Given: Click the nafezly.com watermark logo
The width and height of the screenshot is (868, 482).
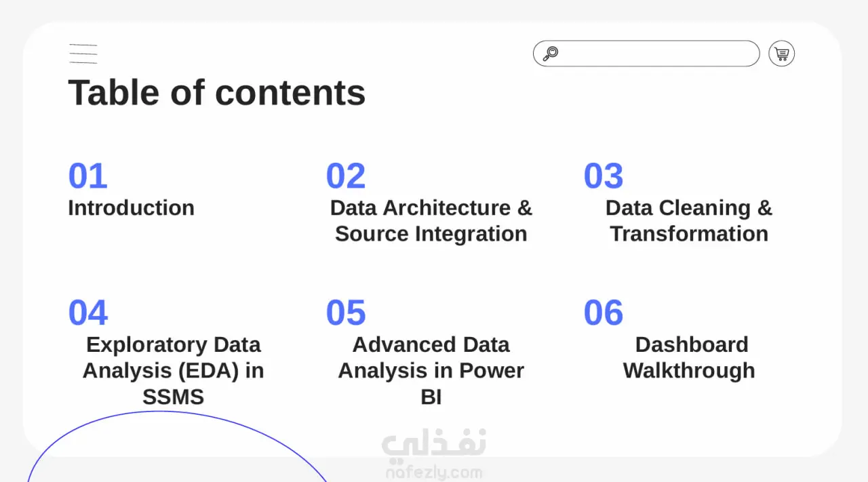Looking at the screenshot, I should point(434,473).
